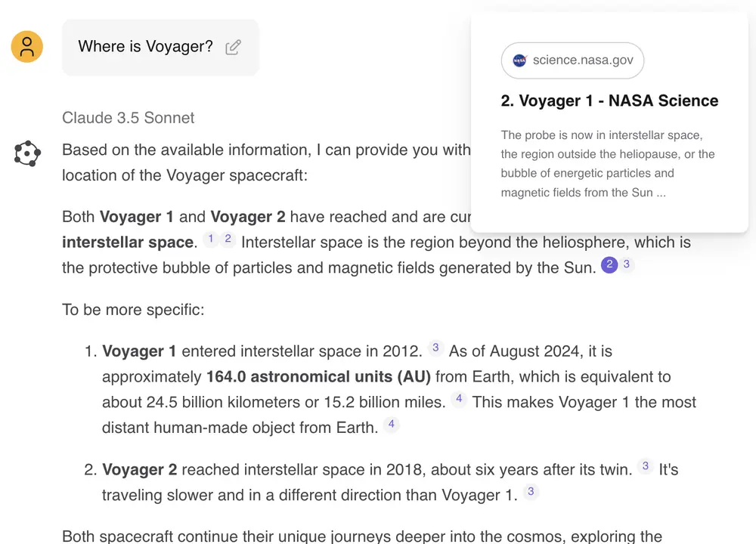Click the user avatar icon
The height and width of the screenshot is (544, 756).
pyautogui.click(x=27, y=47)
